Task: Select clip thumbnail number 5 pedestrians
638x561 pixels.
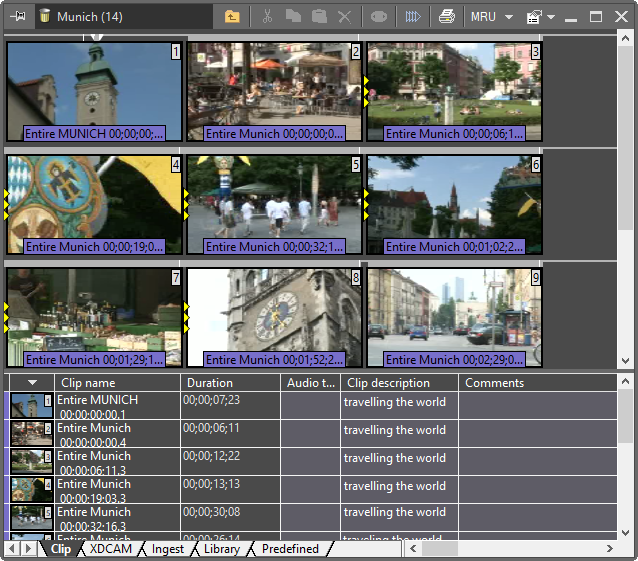Action: (x=274, y=205)
